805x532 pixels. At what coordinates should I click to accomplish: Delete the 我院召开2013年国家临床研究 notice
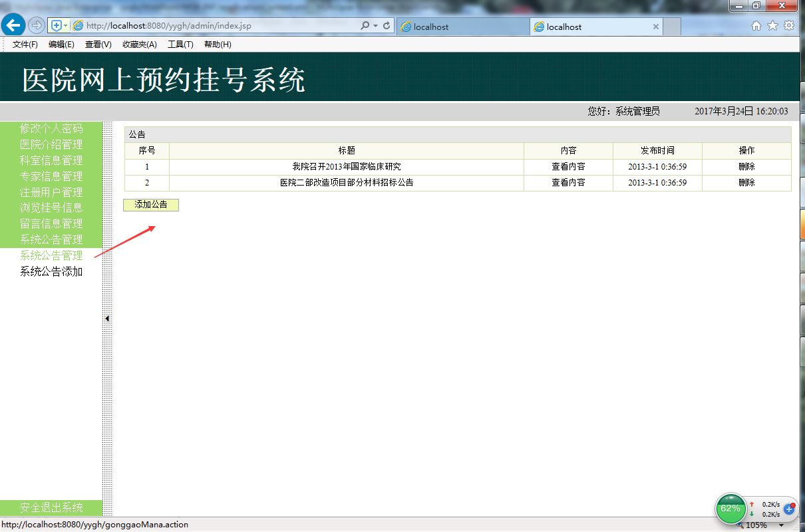click(x=746, y=167)
